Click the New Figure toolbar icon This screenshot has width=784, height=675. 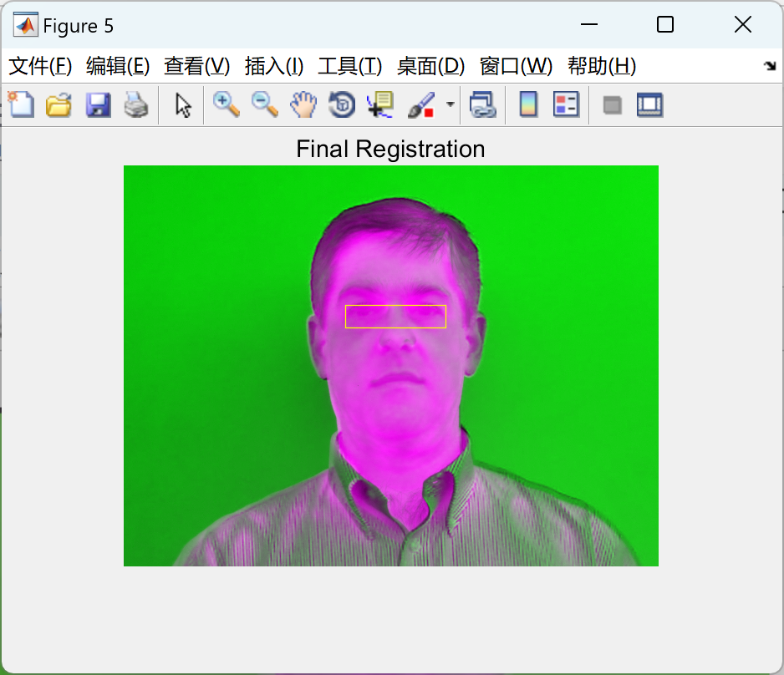[21, 105]
